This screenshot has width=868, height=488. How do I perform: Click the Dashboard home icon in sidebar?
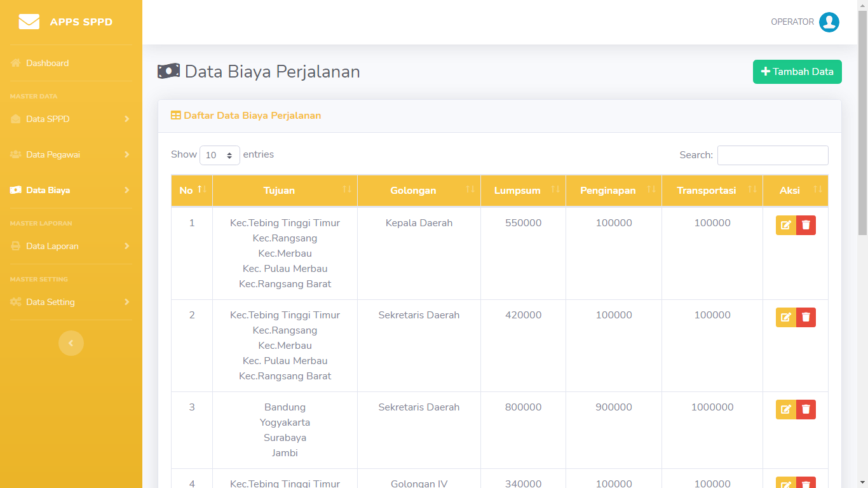[x=16, y=63]
